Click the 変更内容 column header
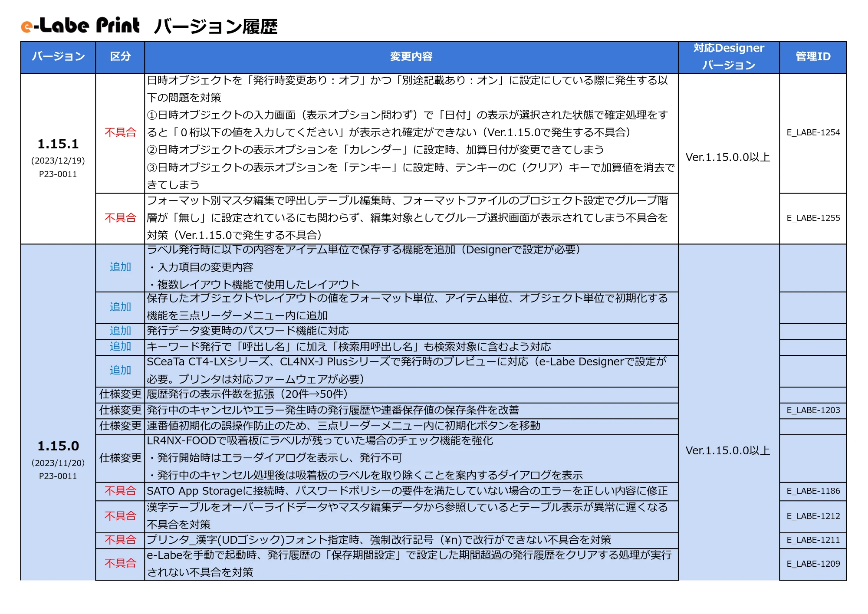The image size is (868, 614). [x=411, y=57]
